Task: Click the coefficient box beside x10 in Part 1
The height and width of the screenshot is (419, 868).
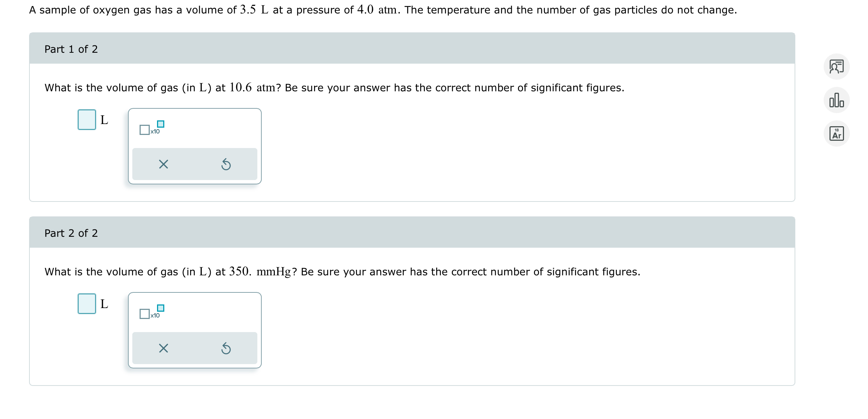Action: point(144,129)
